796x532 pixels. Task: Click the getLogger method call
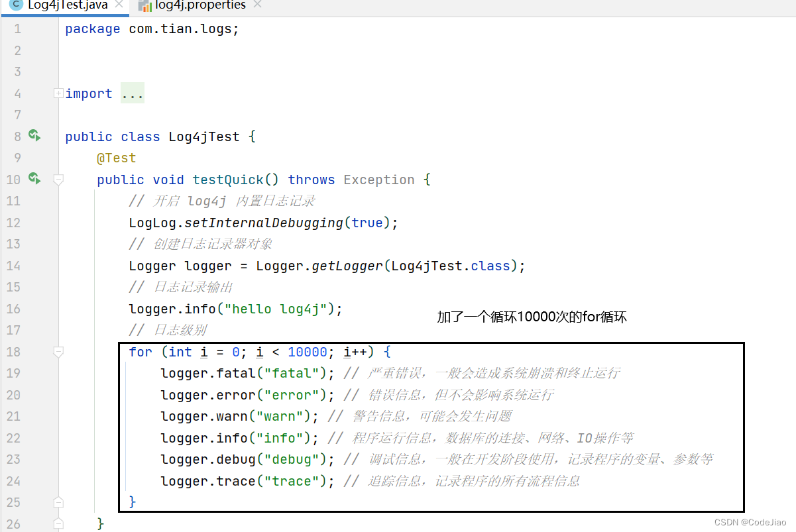(x=348, y=266)
